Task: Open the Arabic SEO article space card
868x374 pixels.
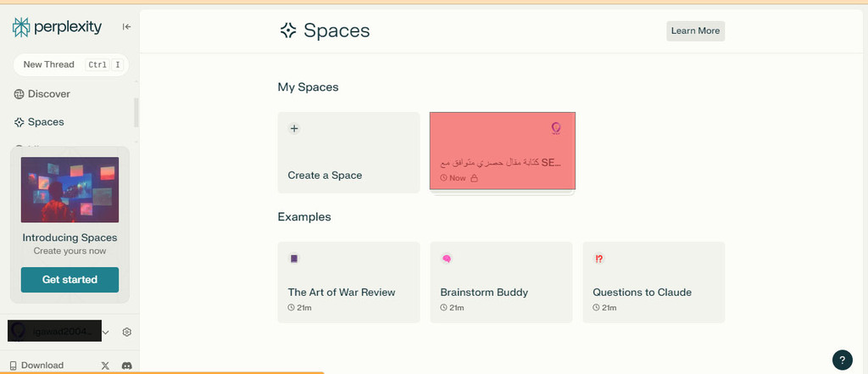Action: point(503,151)
